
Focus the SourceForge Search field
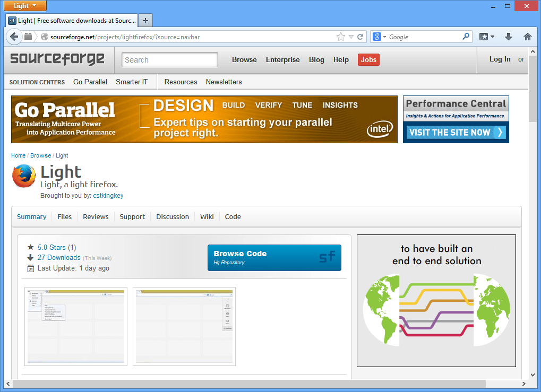tap(170, 59)
